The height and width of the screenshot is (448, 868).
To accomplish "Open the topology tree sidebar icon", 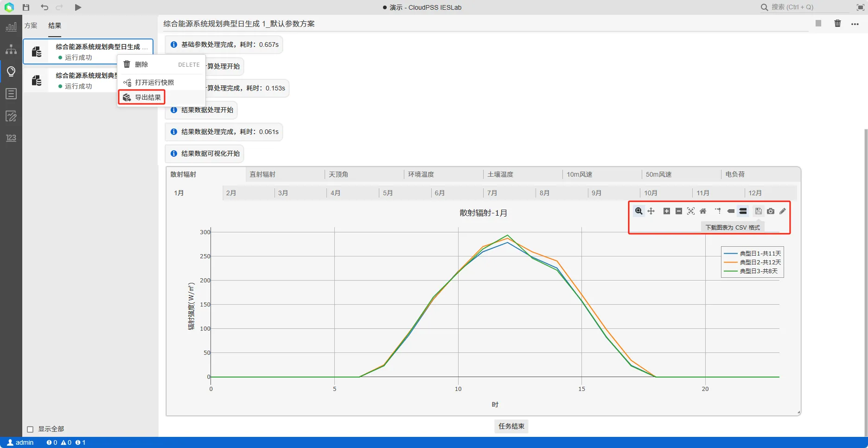I will click(x=11, y=49).
